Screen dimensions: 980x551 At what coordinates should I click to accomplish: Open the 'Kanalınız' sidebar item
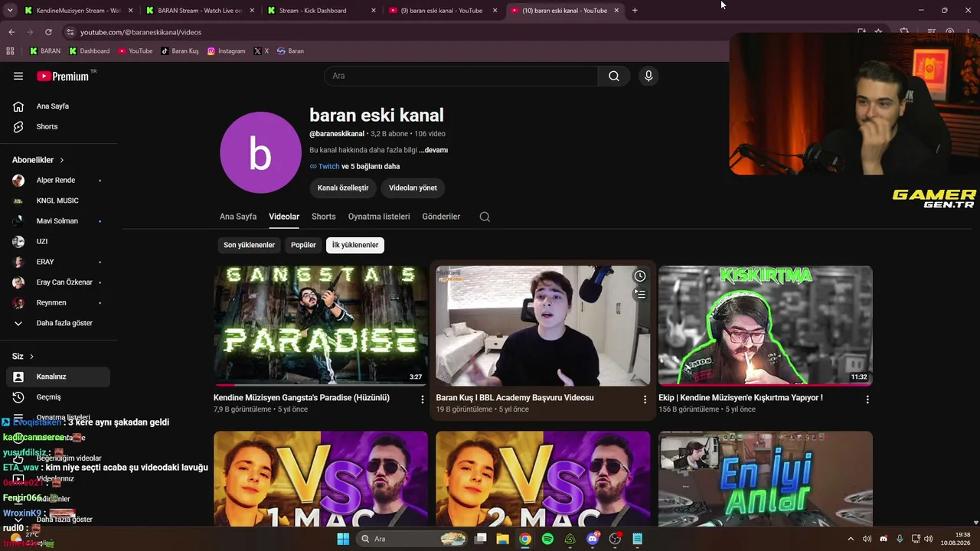[x=58, y=377]
